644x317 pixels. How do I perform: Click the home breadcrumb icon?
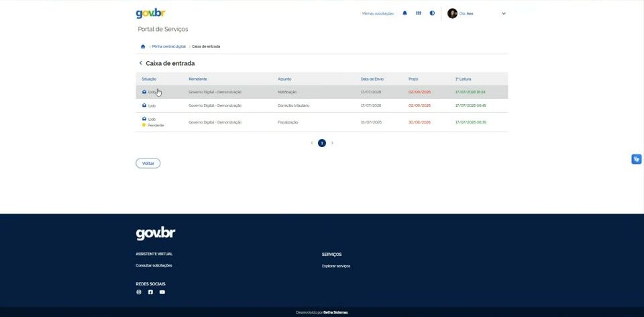[x=143, y=46]
